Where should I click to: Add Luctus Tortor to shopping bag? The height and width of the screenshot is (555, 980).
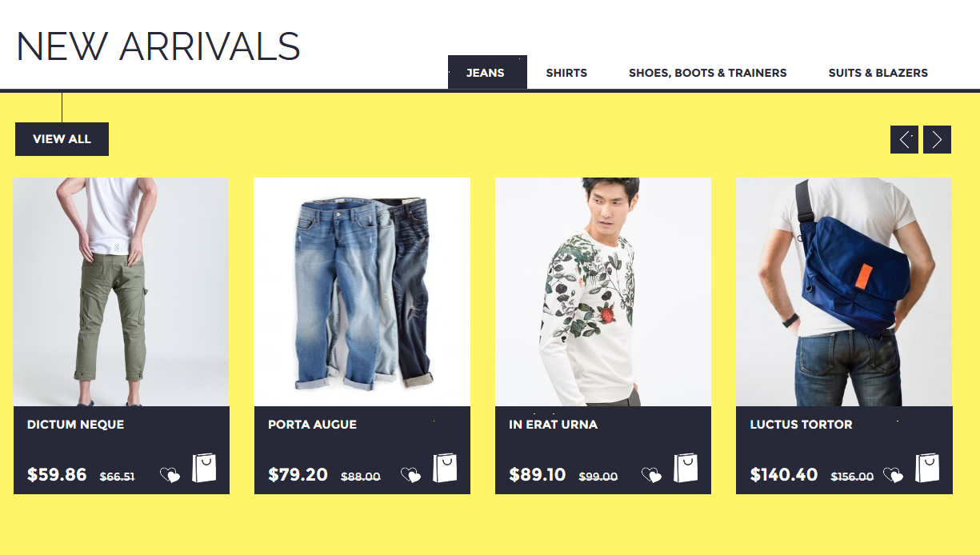click(x=927, y=468)
